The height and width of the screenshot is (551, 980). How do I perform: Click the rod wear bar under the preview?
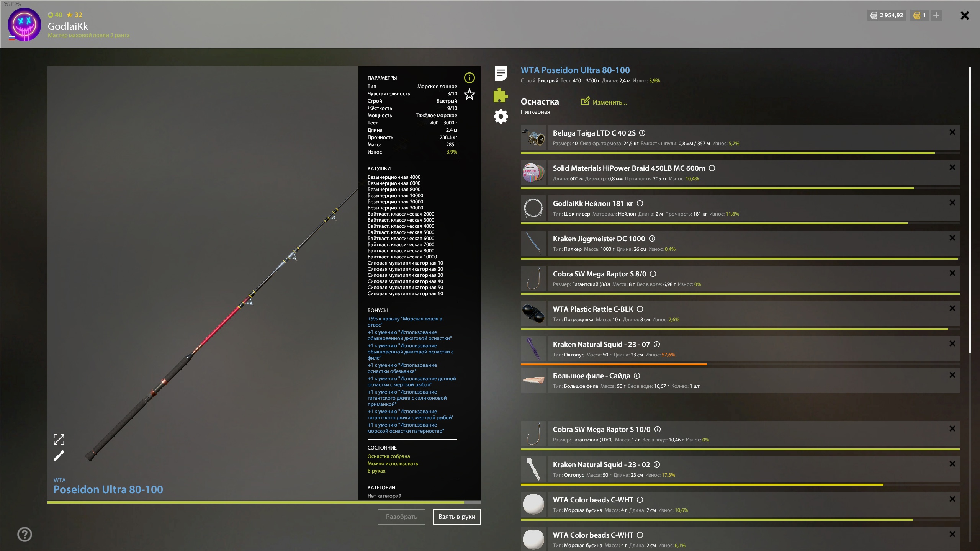264,502
